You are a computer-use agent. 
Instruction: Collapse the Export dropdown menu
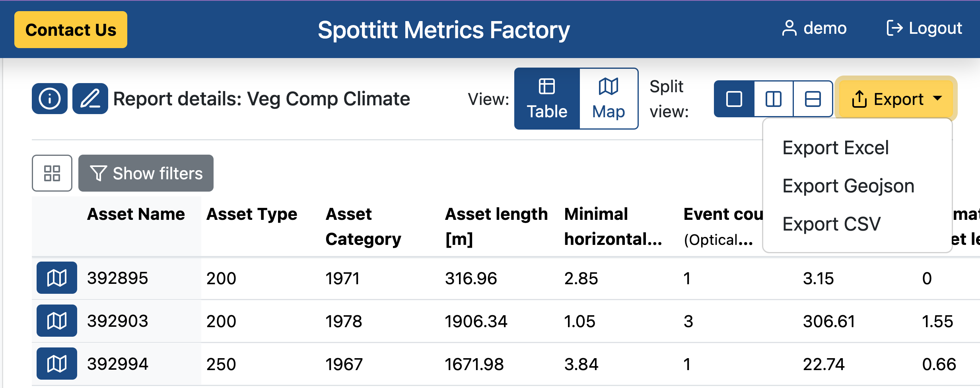(896, 99)
